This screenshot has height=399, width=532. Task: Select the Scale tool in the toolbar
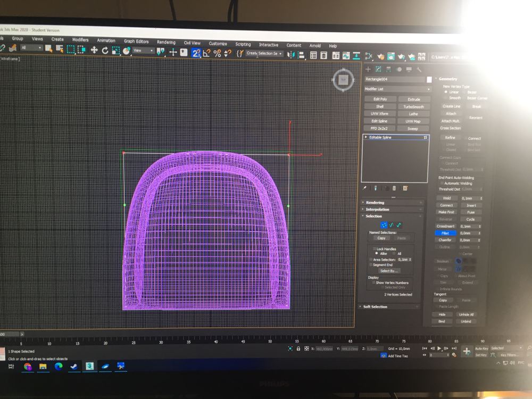[x=115, y=51]
